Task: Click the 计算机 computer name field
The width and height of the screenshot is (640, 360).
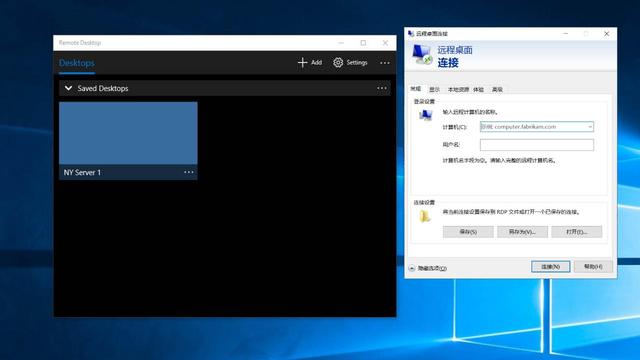Action: click(x=537, y=127)
